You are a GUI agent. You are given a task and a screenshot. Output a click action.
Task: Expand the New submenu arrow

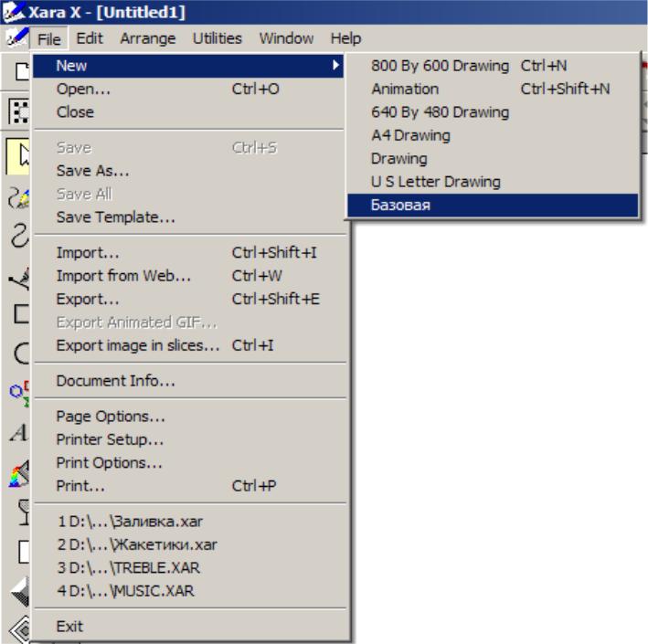pos(335,65)
